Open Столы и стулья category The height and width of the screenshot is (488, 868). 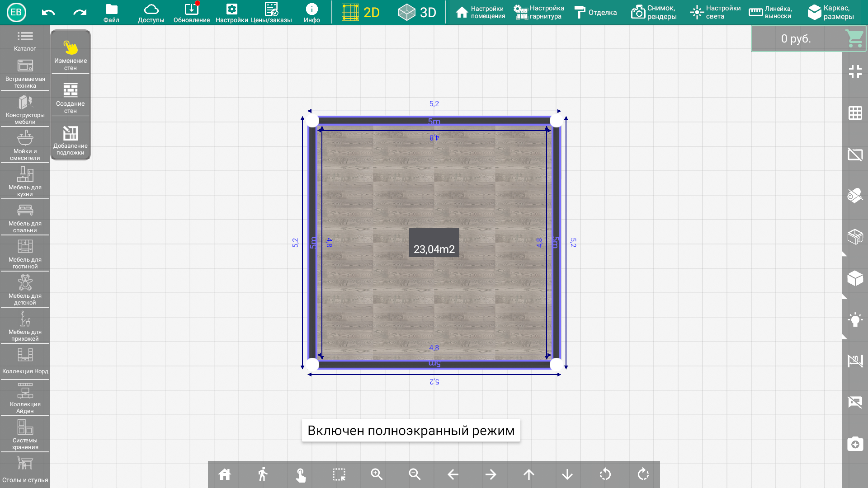[x=25, y=470]
